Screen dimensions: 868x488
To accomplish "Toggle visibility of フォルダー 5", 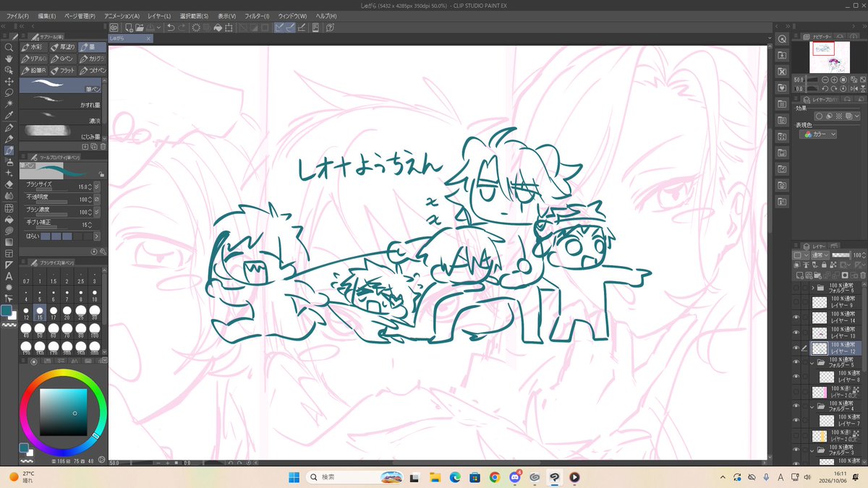I will pos(796,361).
